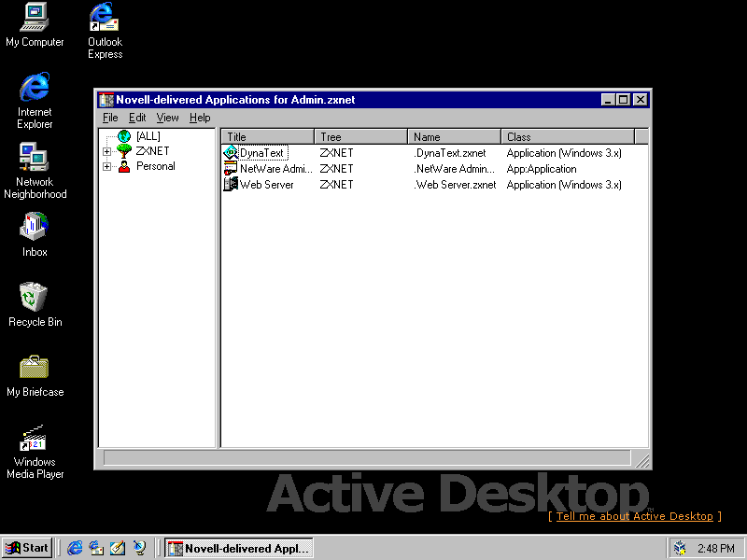Click the ZXNET tree icon
This screenshot has height=560, width=747.
click(124, 151)
